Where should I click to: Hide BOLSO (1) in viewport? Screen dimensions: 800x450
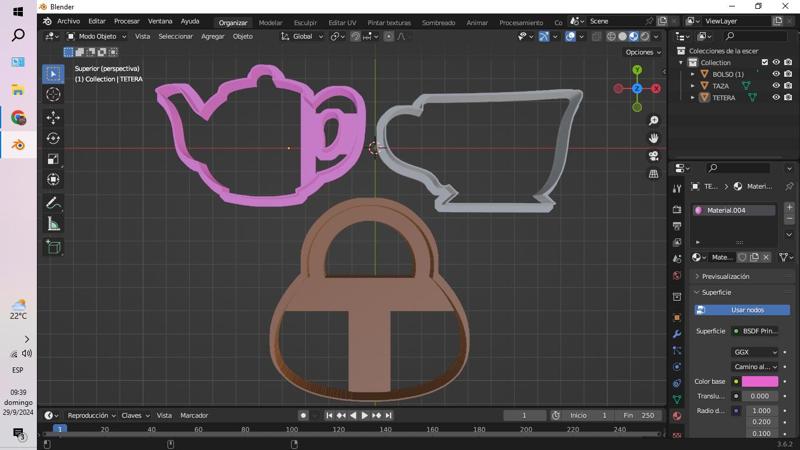point(776,74)
